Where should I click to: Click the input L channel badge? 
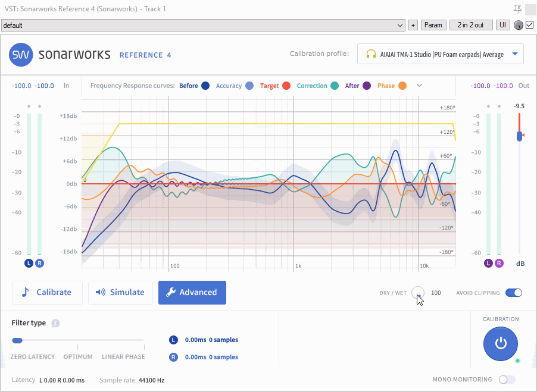click(29, 263)
